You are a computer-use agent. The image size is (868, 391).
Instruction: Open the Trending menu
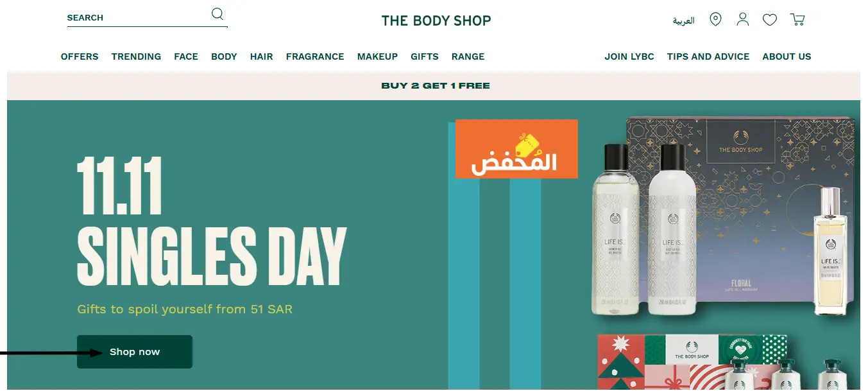pos(136,56)
